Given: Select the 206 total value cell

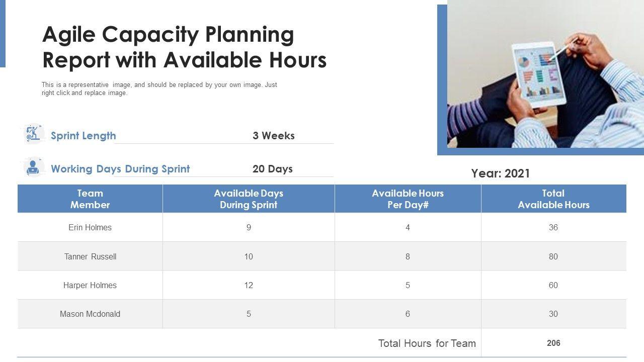Looking at the screenshot, I should 553,343.
